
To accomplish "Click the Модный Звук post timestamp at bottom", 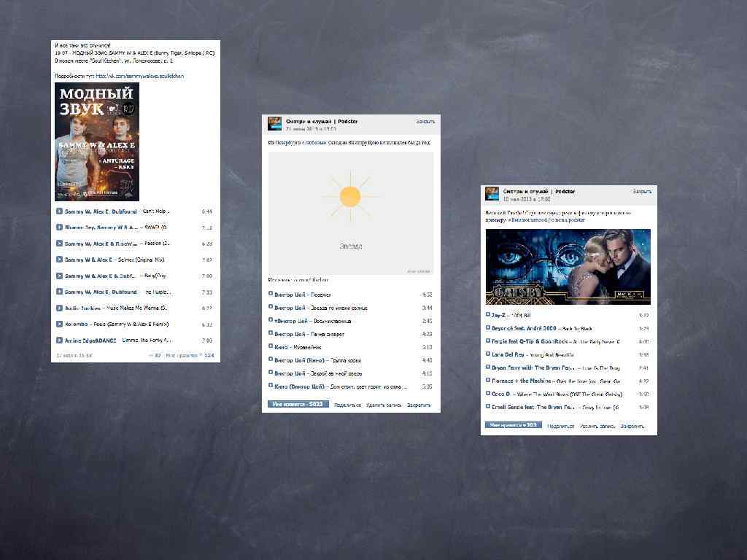I will point(74,355).
